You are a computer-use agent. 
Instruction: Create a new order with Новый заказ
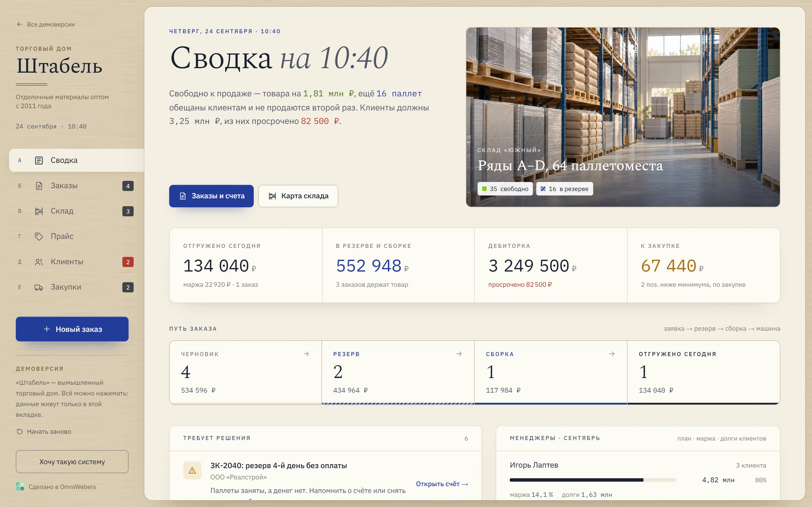[x=72, y=329]
